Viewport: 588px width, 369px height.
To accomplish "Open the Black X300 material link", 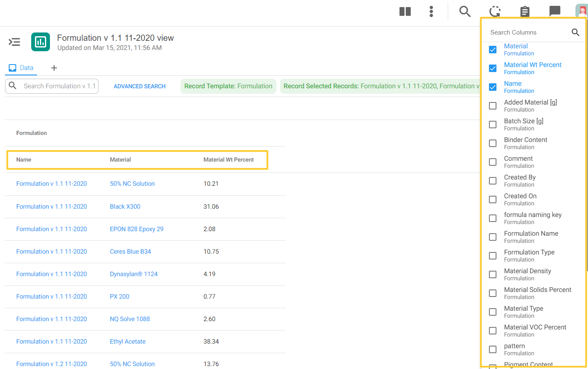I will coord(125,207).
